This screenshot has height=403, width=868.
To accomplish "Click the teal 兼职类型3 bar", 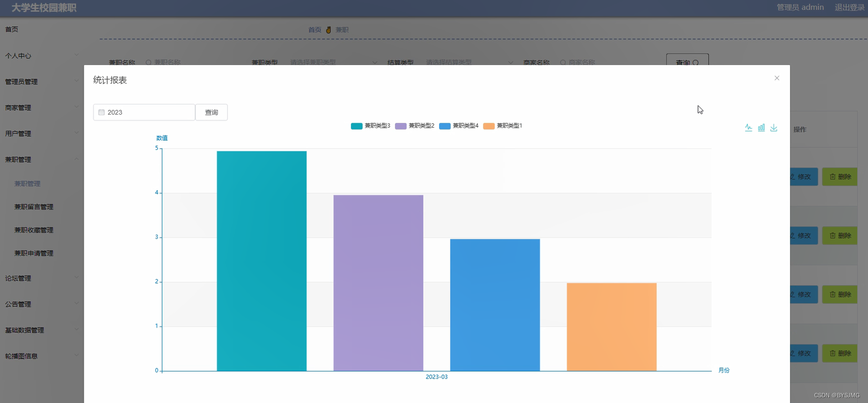I will pos(261,261).
